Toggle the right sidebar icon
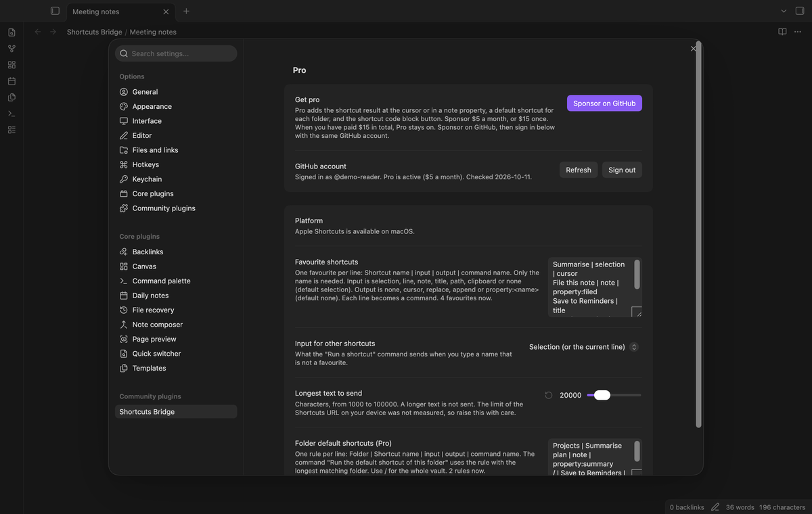Image resolution: width=812 pixels, height=514 pixels. (x=800, y=11)
